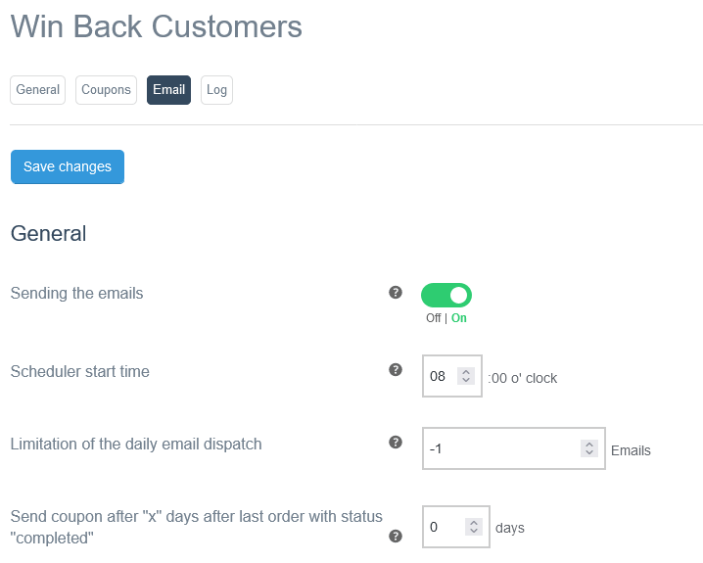The width and height of the screenshot is (703, 563).
Task: Click the coupon days spinner arrows
Action: coord(473,527)
